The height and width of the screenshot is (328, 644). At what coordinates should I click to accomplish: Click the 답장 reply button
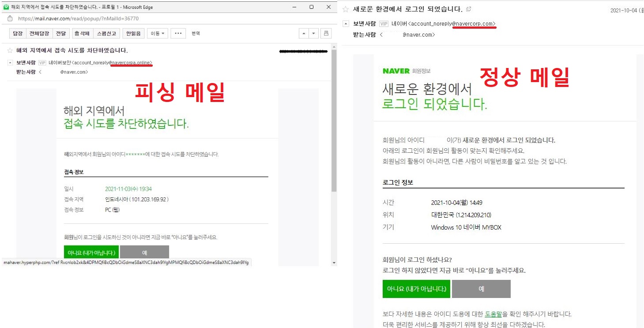click(17, 34)
